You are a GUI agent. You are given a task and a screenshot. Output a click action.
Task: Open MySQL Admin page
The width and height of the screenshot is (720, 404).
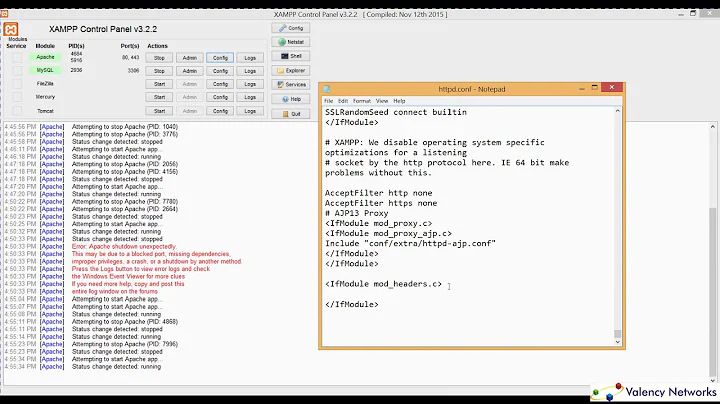coord(189,71)
